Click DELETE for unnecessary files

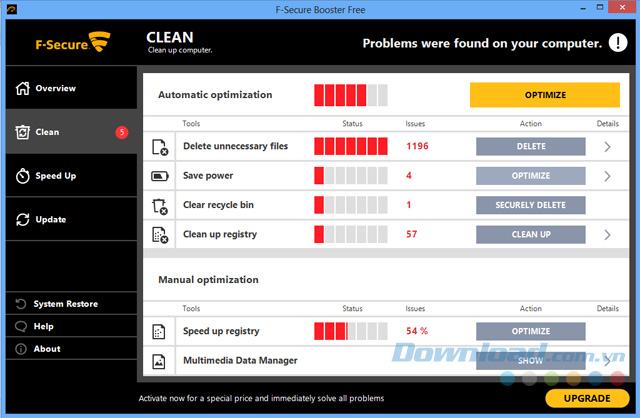point(531,146)
